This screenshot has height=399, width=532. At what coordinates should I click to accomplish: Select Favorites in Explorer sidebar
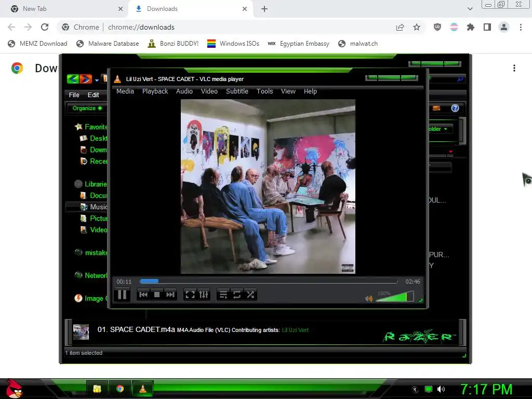coord(91,127)
